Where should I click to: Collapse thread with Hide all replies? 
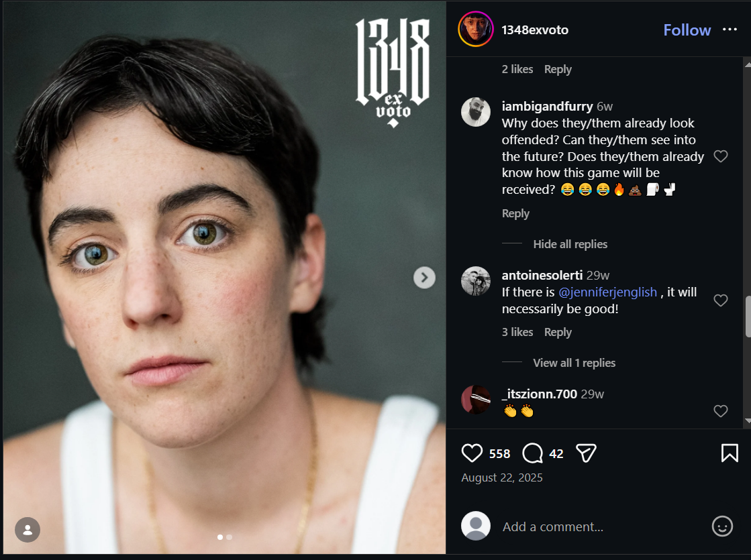570,244
